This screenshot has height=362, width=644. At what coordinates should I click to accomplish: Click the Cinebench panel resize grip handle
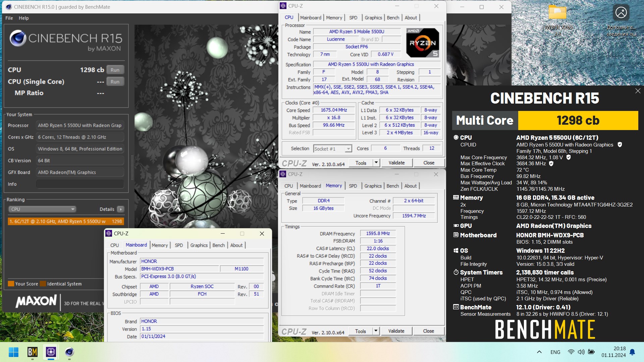pyautogui.click(x=132, y=168)
